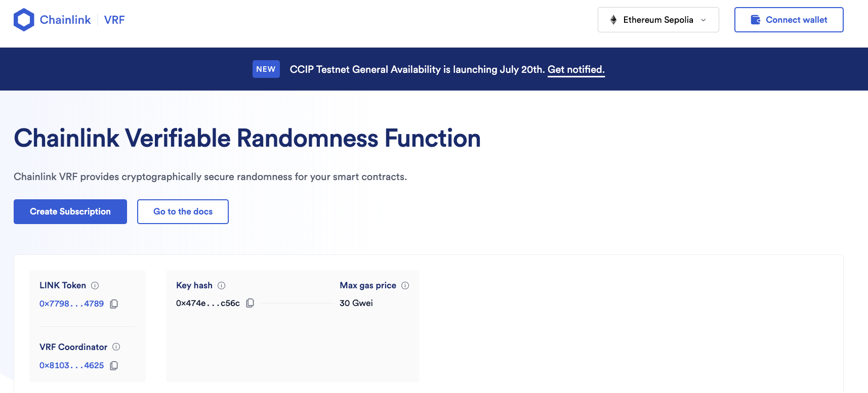Show info tooltip for Key hash
Image resolution: width=868 pixels, height=393 pixels.
click(x=222, y=286)
